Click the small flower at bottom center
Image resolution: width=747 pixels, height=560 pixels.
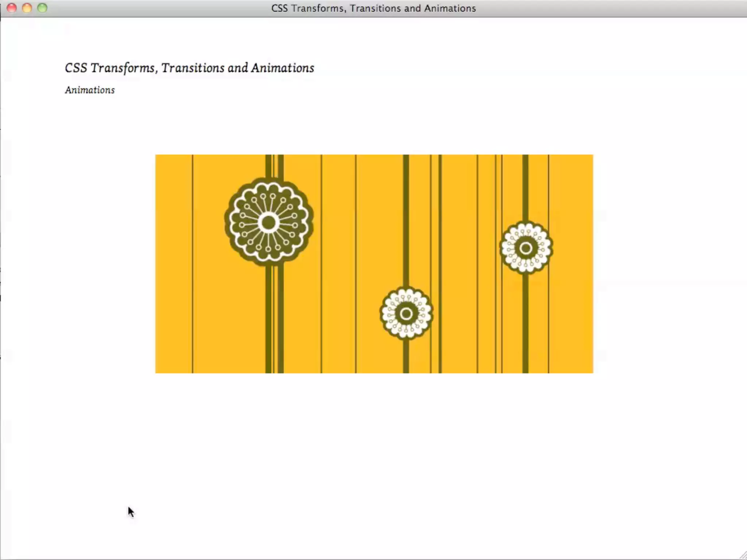[x=406, y=314]
